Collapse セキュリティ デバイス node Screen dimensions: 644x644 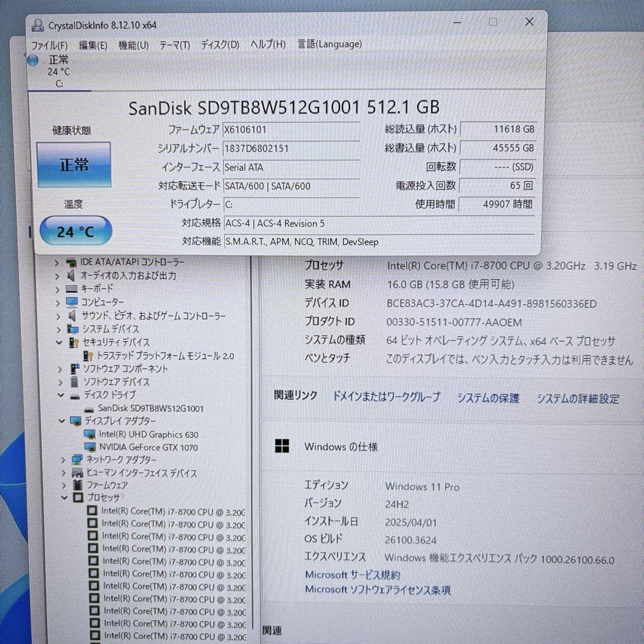tap(59, 342)
